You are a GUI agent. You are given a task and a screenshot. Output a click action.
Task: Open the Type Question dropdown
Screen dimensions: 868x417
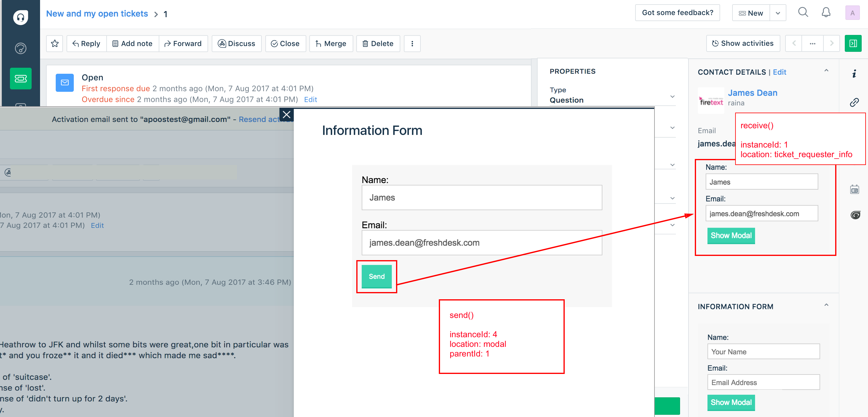click(612, 95)
